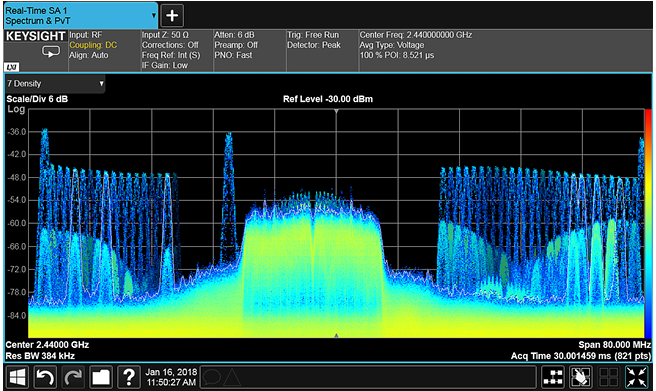Expand the Real-Time SA 1 screen dropdown
The width and height of the screenshot is (656, 391).
click(154, 15)
